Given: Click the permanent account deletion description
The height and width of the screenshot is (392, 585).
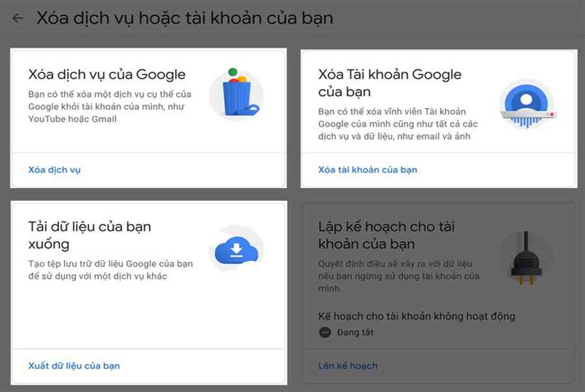Looking at the screenshot, I should [398, 124].
